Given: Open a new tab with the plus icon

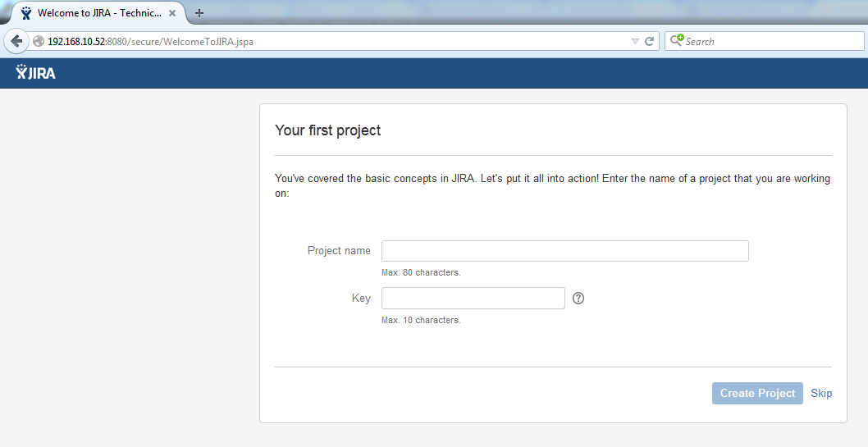Looking at the screenshot, I should [199, 13].
